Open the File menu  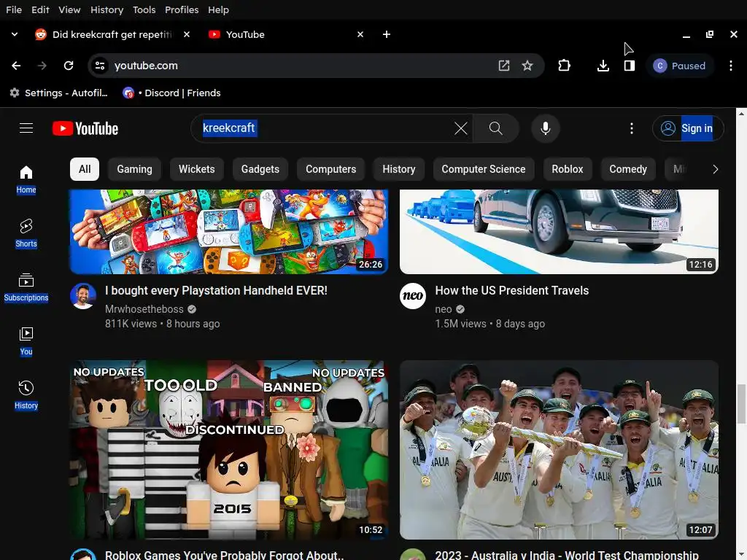click(14, 9)
